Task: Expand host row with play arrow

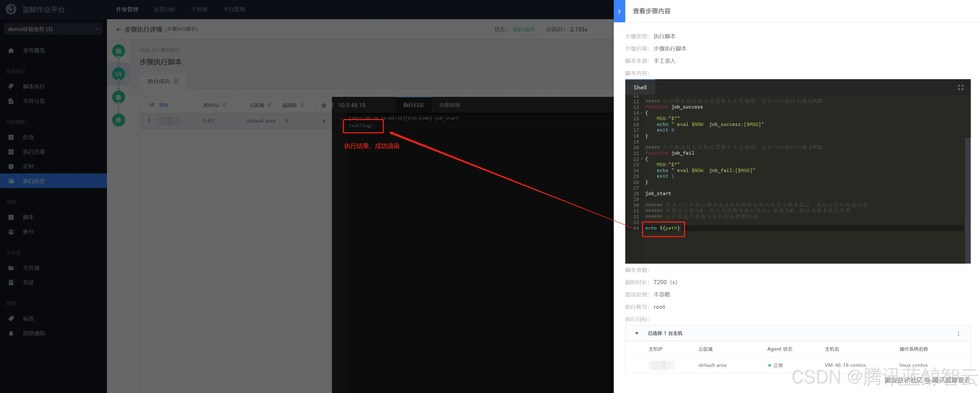Action: [x=324, y=121]
